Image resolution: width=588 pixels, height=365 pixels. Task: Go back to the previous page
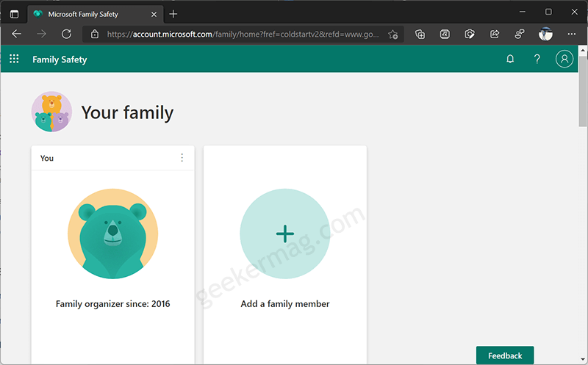coord(16,34)
